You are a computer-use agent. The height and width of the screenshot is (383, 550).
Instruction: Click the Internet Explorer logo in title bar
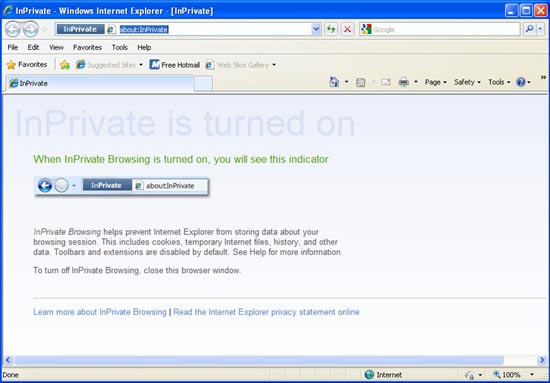tap(8, 11)
